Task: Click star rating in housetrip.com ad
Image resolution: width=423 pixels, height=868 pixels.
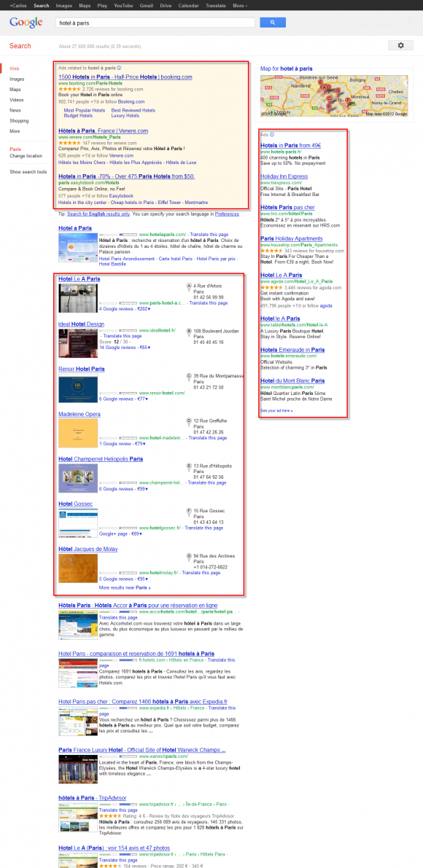Action: [x=271, y=251]
